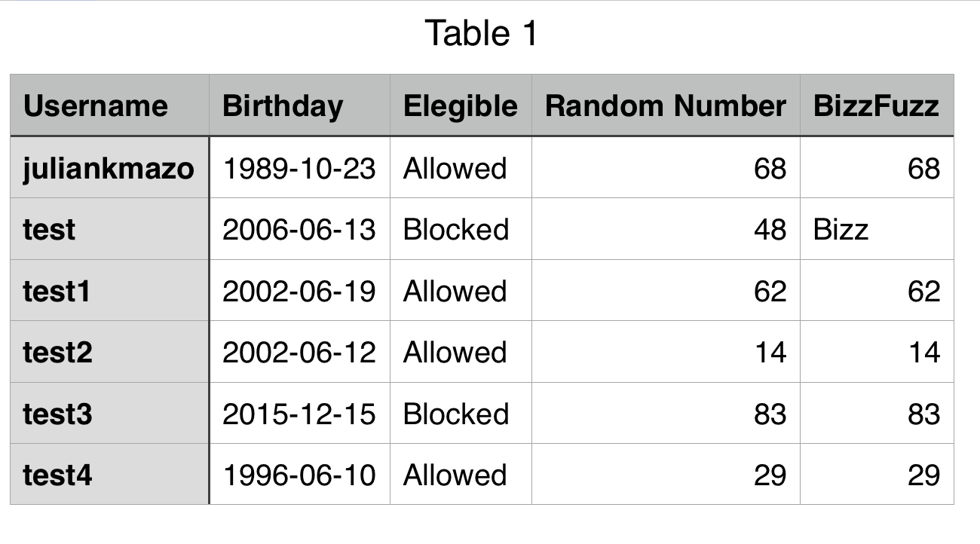This screenshot has width=980, height=544.
Task: Select the Birthday column header
Action: (x=299, y=105)
